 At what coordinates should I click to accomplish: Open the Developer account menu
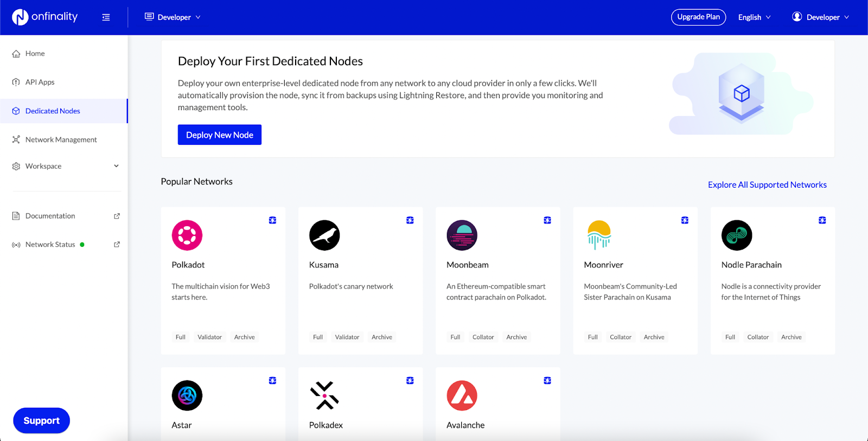click(x=820, y=17)
